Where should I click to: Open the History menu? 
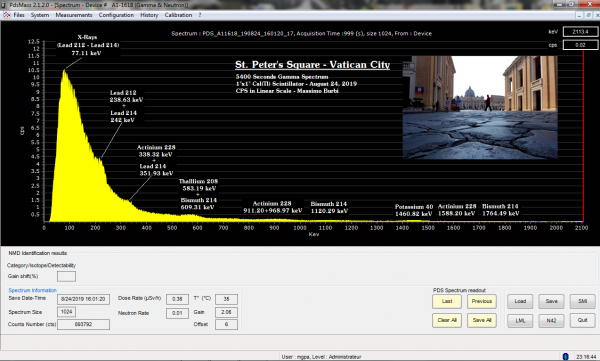[149, 15]
